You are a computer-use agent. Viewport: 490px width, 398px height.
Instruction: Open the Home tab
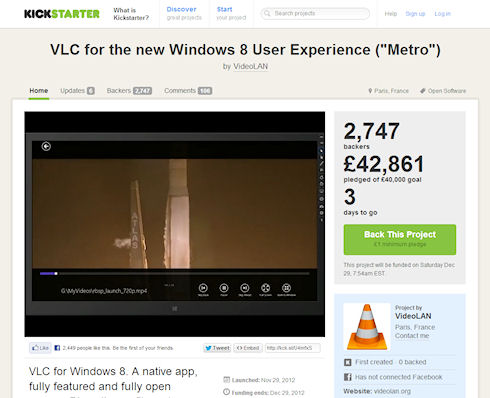click(39, 91)
